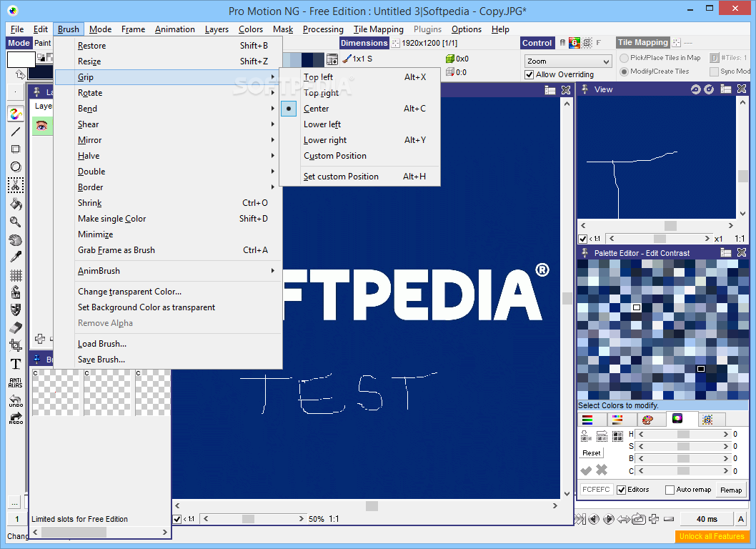Expand the Border submenu

pyautogui.click(x=167, y=187)
